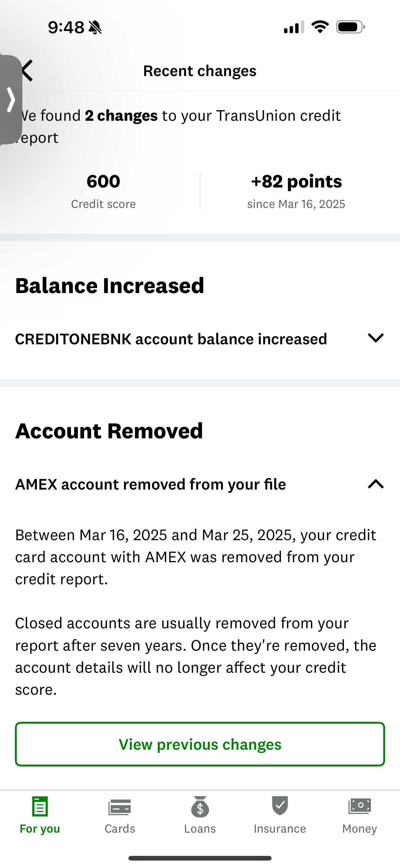
Task: Tap the back arrow icon
Action: 28,70
